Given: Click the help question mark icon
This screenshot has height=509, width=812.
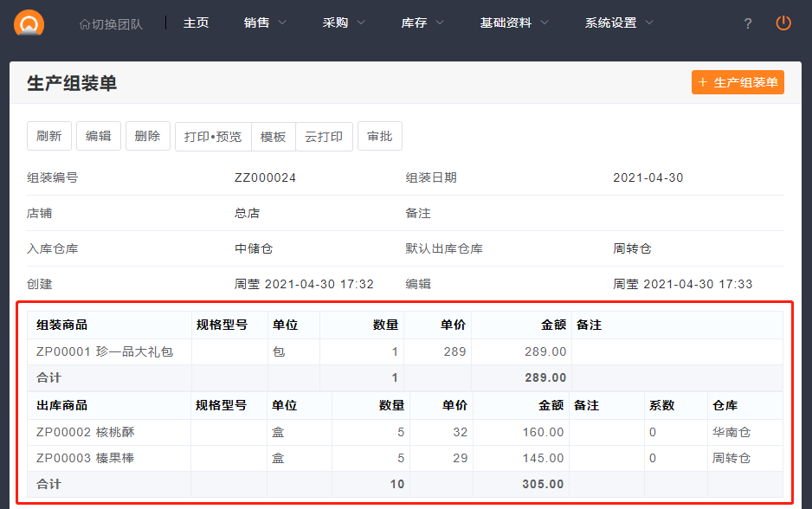Looking at the screenshot, I should (748, 23).
